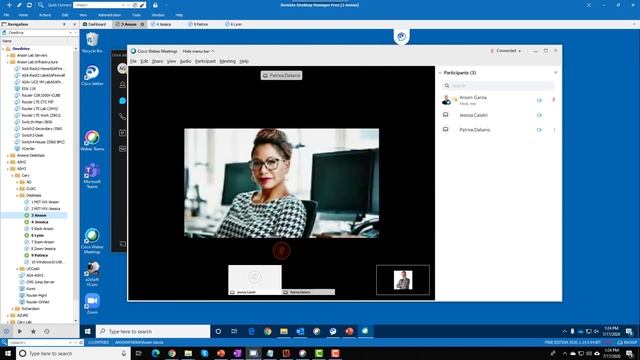Viewport: 640px width, 360px height.
Task: Open the Share menu in Webex
Action: click(157, 61)
